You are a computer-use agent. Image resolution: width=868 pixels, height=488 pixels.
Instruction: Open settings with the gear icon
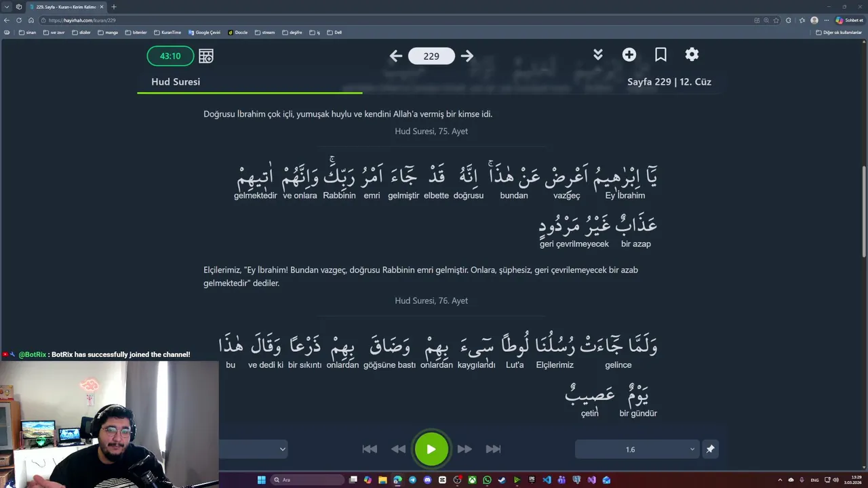tap(692, 55)
